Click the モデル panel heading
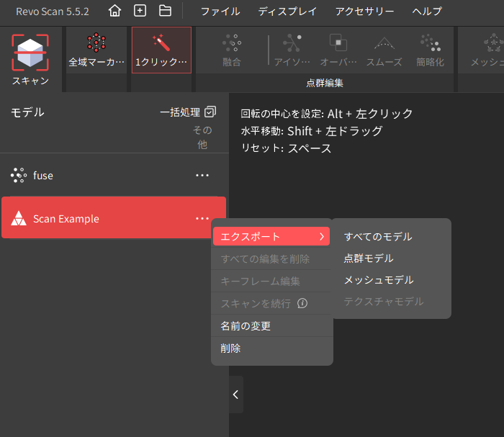Viewport: 504px width, 437px height. pos(27,112)
